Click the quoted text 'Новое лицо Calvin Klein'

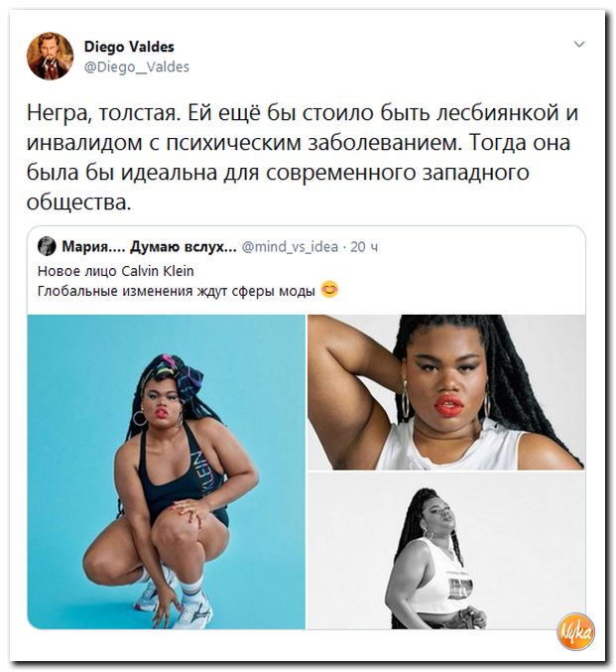116,271
